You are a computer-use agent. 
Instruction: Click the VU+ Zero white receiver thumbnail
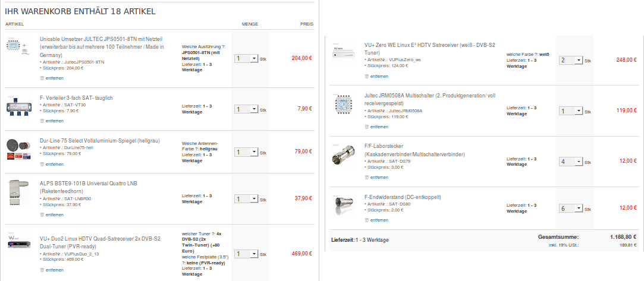(345, 53)
